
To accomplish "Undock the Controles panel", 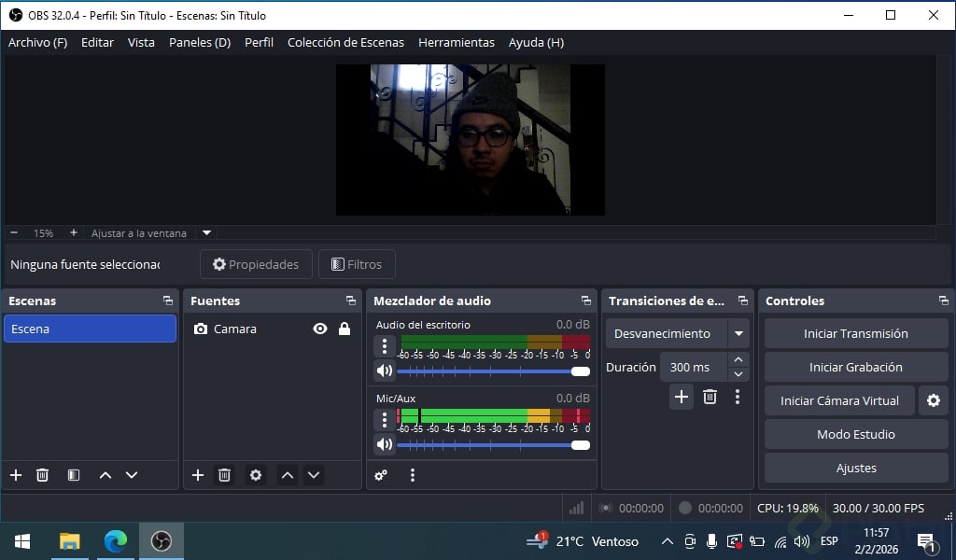I will coord(943,301).
